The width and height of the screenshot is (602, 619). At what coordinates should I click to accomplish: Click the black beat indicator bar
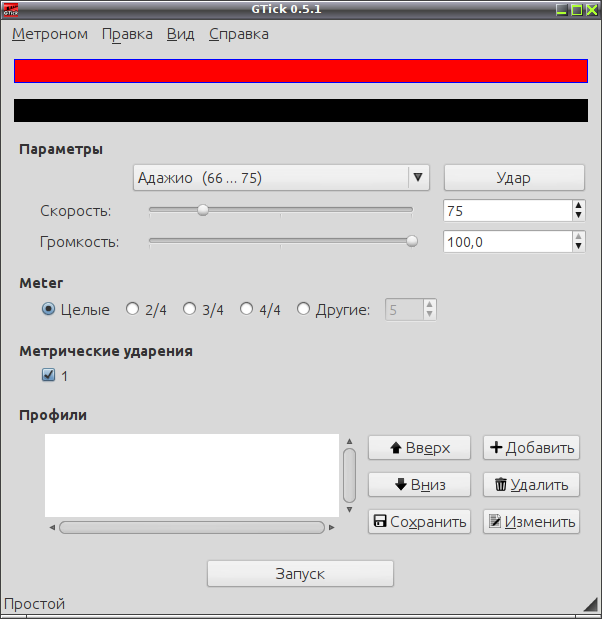point(301,110)
